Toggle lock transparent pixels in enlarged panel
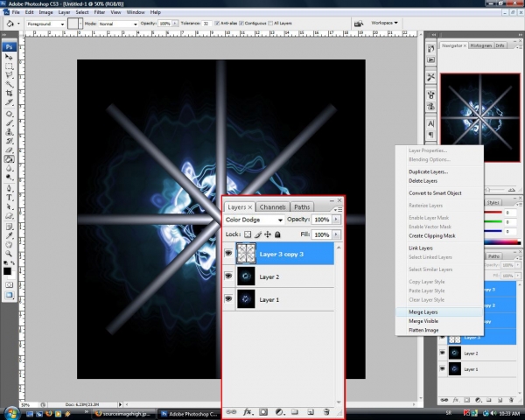This screenshot has height=420, width=525. tap(248, 234)
